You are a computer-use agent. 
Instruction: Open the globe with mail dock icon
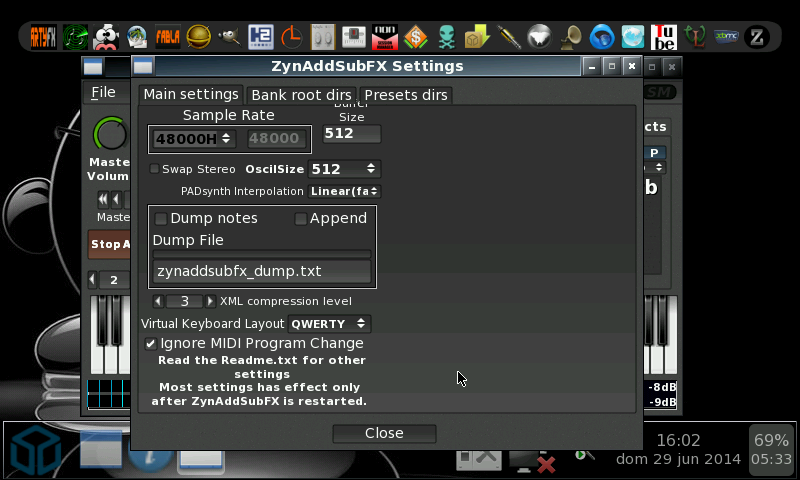[137, 37]
